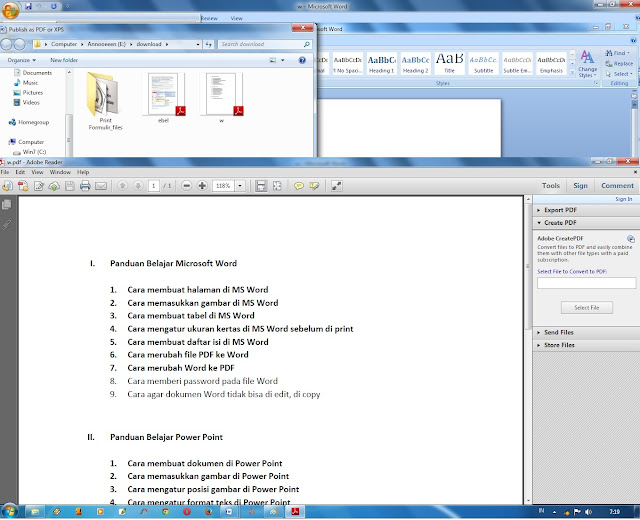640x520 pixels.
Task: Select the Win7 (C:) drive in the navigation pane
Action: click(x=29, y=152)
